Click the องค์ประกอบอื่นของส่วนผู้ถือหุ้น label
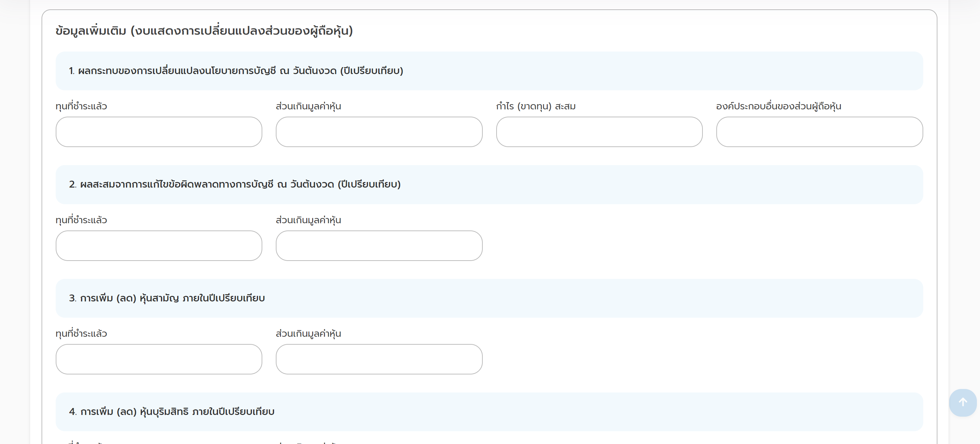The image size is (980, 444). (x=778, y=106)
